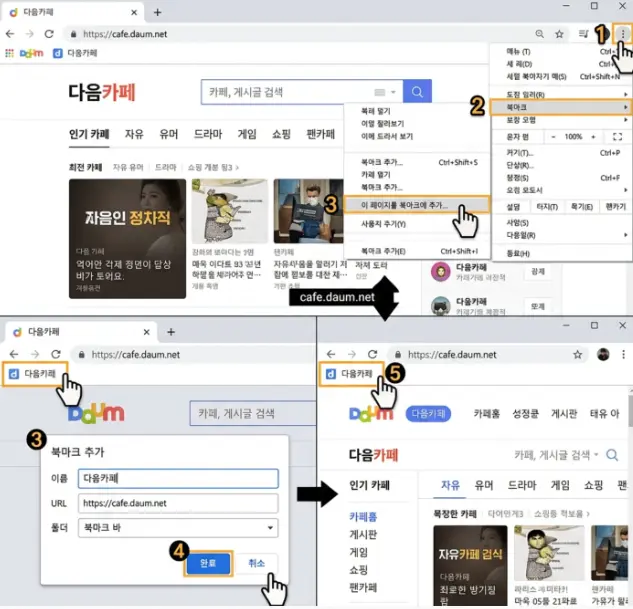Maximize the top browser window
633x609 pixels.
point(594,6)
